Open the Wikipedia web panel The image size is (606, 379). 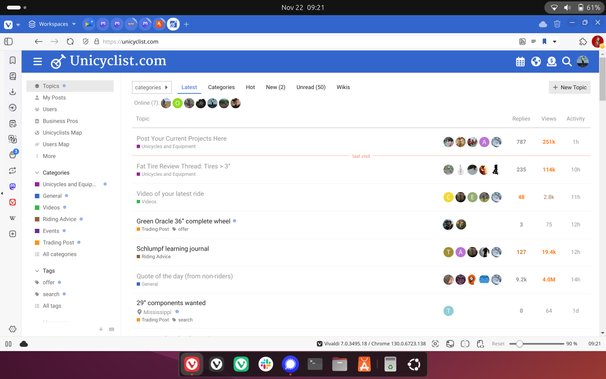click(12, 218)
